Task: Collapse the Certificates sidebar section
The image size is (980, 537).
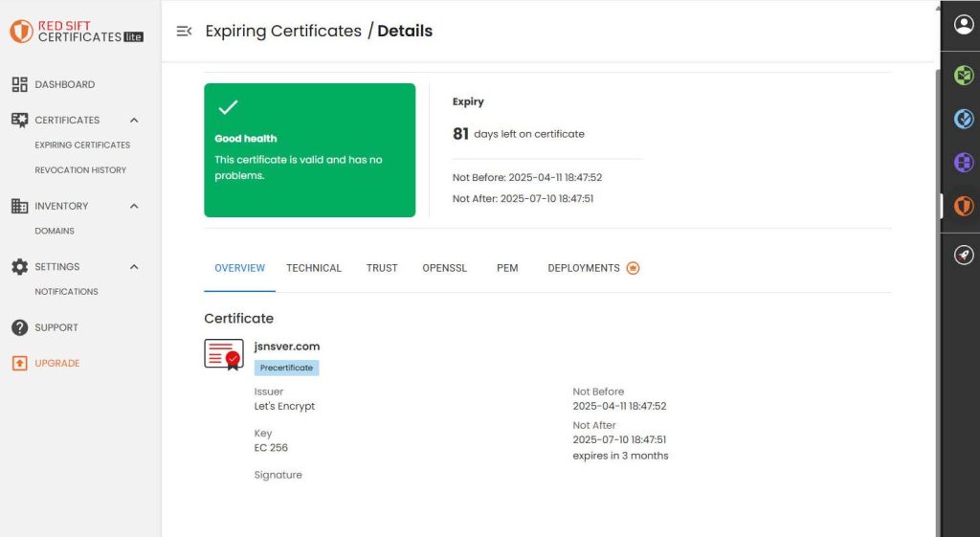Action: pos(134,120)
